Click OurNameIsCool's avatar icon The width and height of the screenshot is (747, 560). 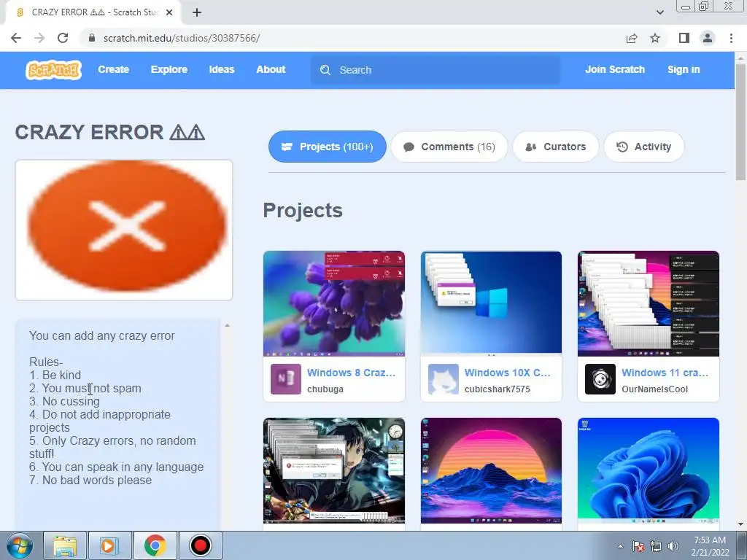(x=600, y=379)
